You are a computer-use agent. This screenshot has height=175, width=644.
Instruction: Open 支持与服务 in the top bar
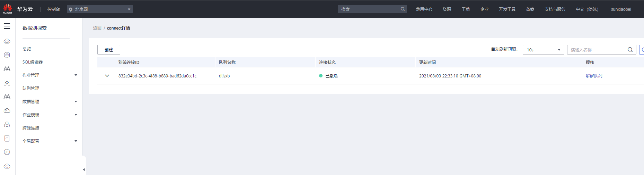555,9
